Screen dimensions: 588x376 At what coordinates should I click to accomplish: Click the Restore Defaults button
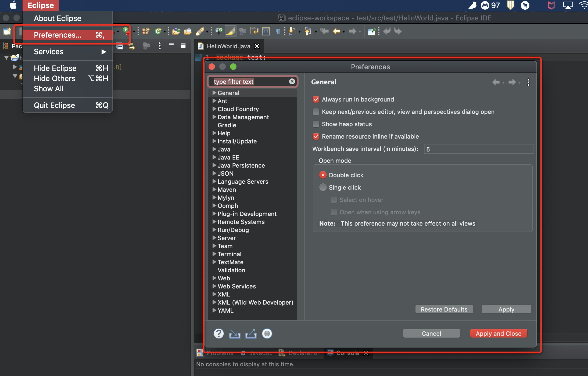pos(444,309)
